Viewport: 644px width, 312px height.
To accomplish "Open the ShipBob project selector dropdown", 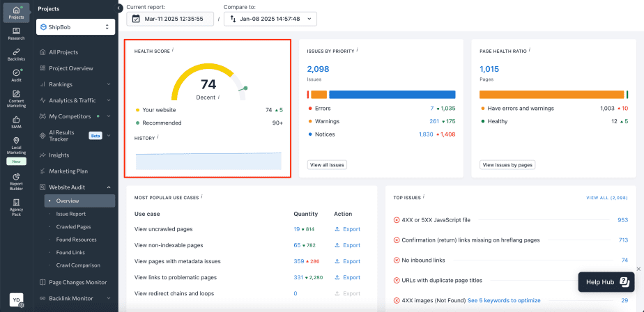I will [75, 26].
